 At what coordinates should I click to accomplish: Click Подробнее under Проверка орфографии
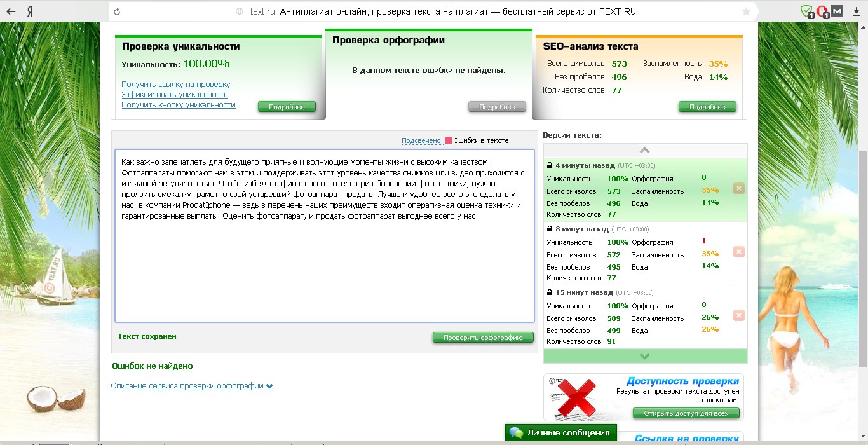point(497,107)
